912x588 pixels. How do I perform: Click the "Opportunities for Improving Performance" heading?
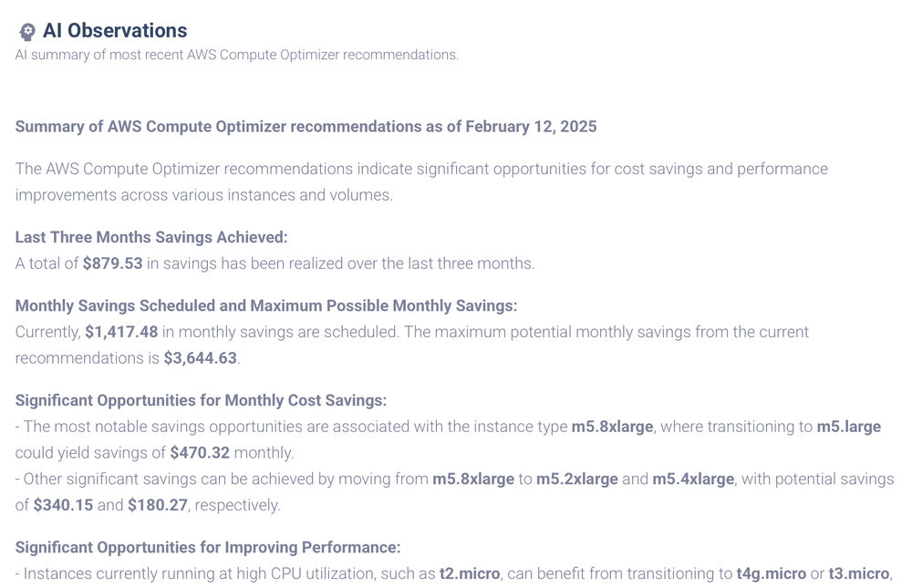point(208,547)
